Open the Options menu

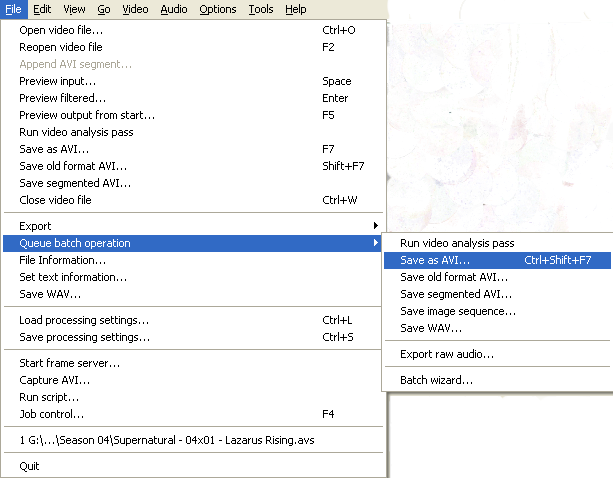click(218, 9)
